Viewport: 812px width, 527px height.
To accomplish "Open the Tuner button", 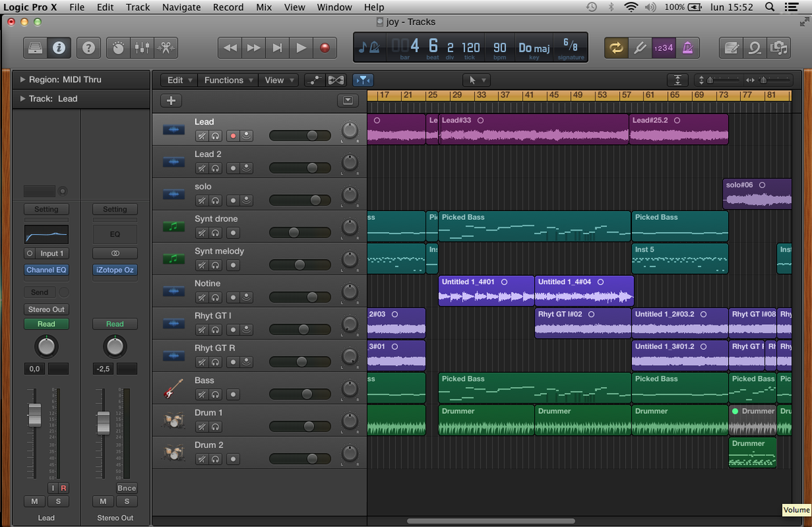I will tap(639, 48).
